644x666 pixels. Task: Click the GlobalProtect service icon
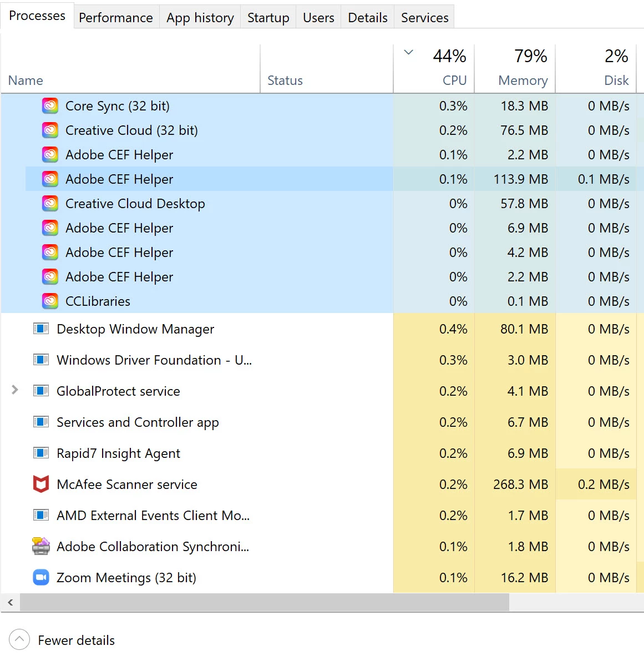tap(41, 391)
